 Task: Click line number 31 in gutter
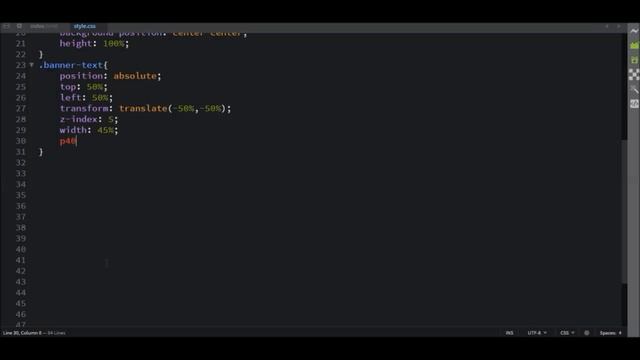click(20, 152)
